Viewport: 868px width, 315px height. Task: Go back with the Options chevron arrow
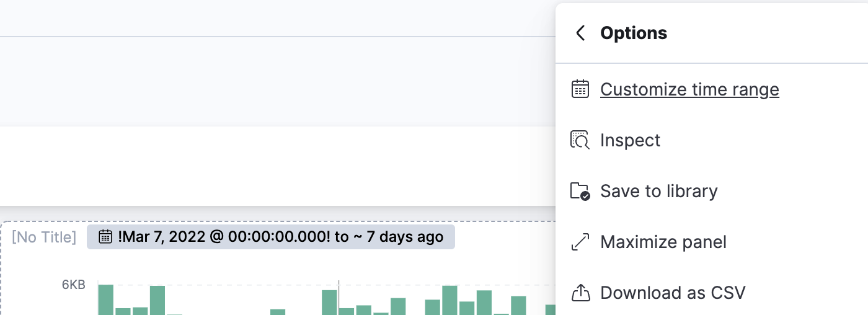coord(580,33)
